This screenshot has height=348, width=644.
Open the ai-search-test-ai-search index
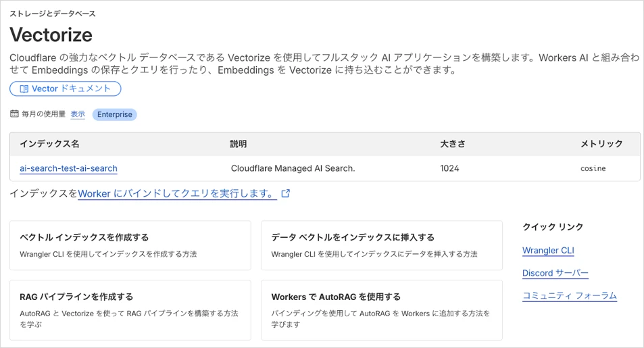68,168
